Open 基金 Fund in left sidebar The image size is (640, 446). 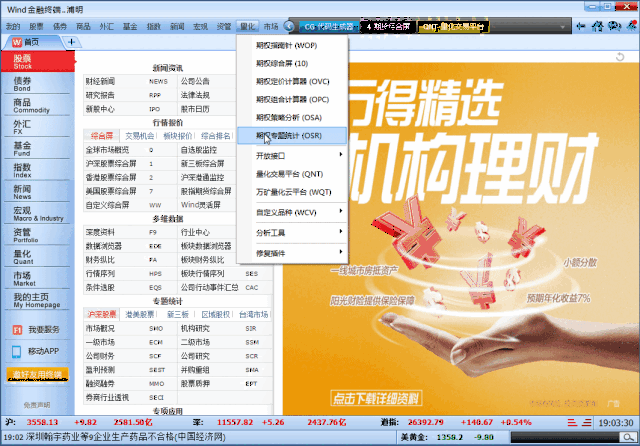point(38,149)
